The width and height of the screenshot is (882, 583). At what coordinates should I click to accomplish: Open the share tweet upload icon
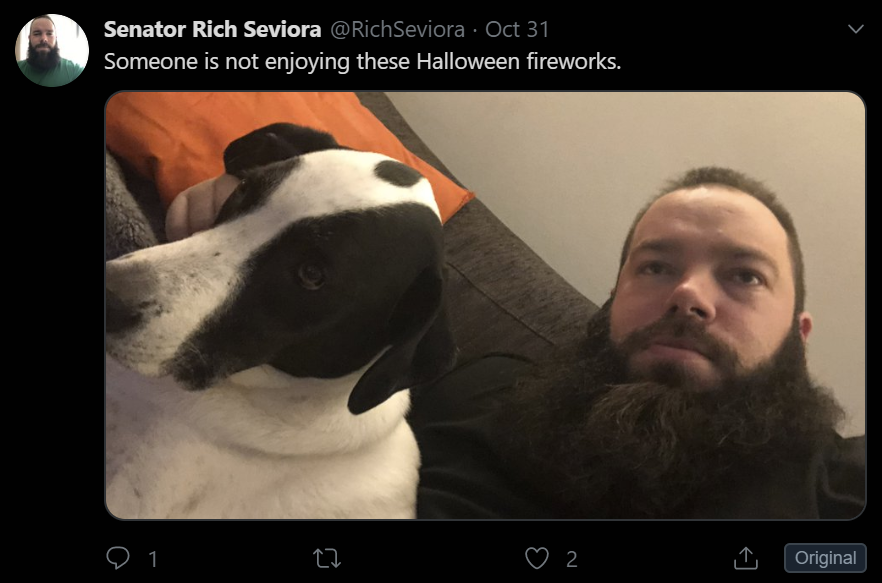746,558
